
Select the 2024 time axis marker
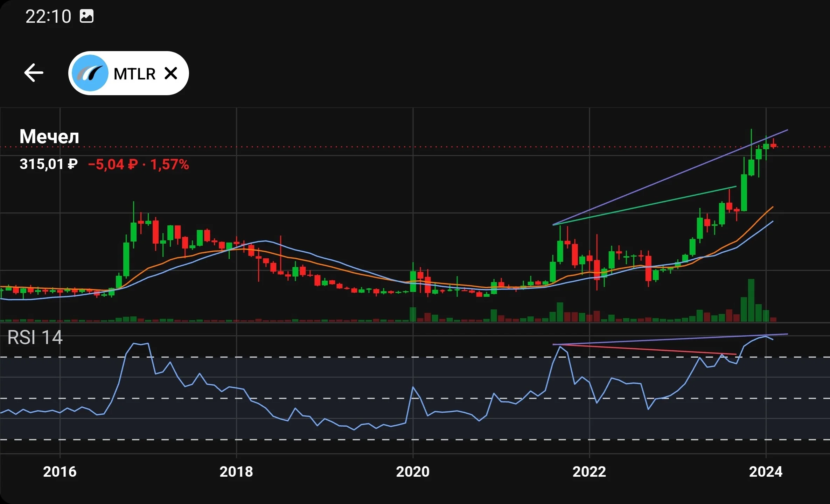point(766,471)
